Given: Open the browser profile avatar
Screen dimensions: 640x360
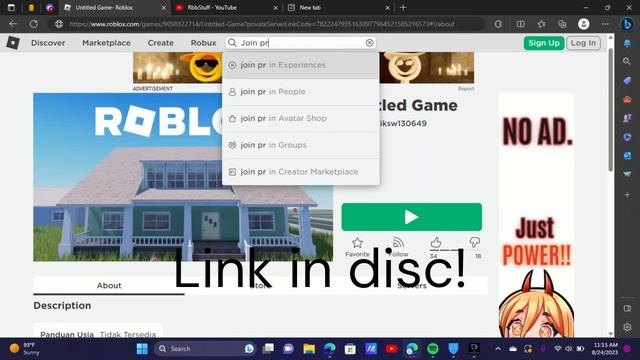Looking at the screenshot, I should [x=583, y=24].
